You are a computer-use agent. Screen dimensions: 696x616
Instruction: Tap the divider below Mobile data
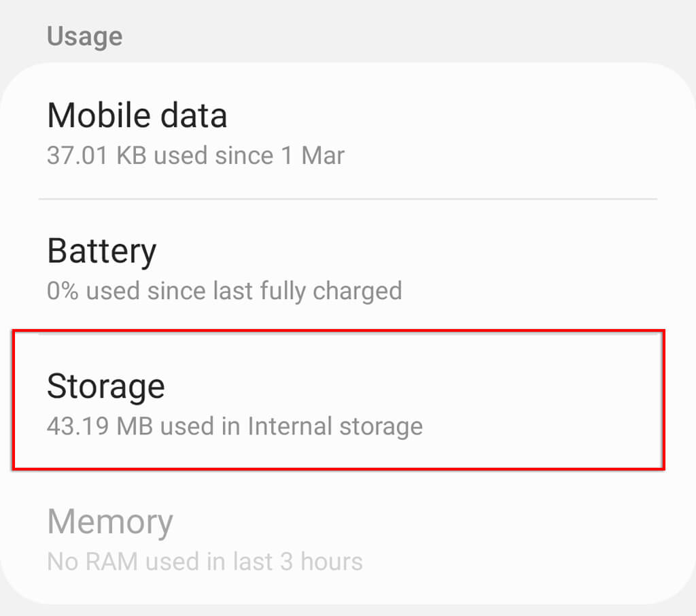pyautogui.click(x=347, y=199)
